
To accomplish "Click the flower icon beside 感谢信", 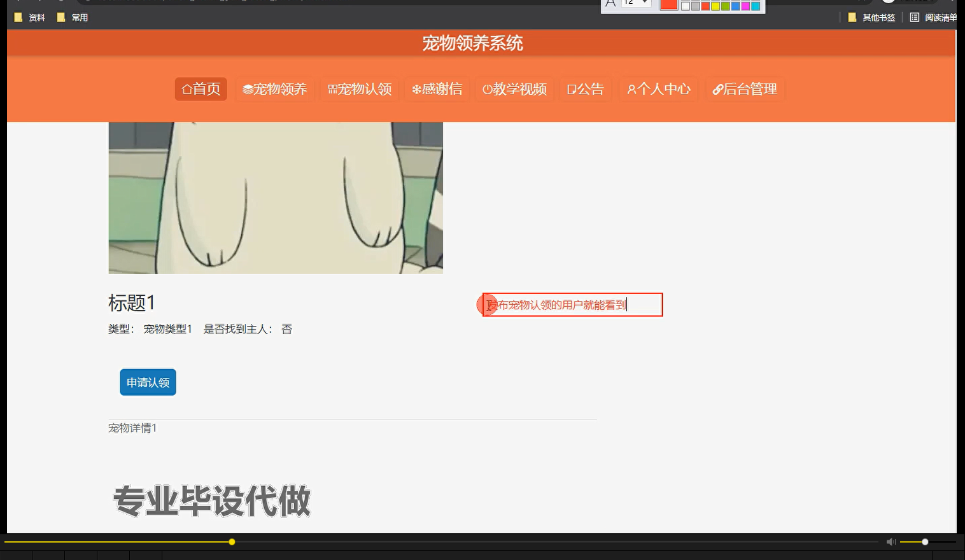I will point(417,89).
